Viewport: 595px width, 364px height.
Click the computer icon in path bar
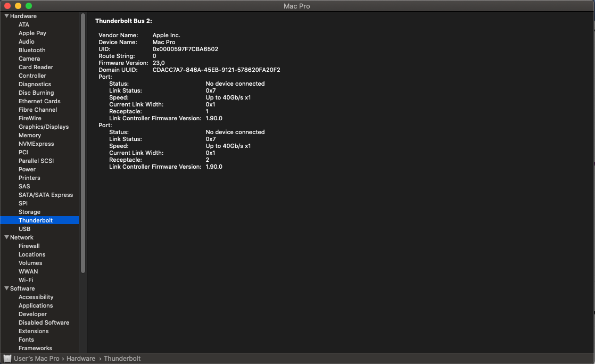pyautogui.click(x=7, y=358)
